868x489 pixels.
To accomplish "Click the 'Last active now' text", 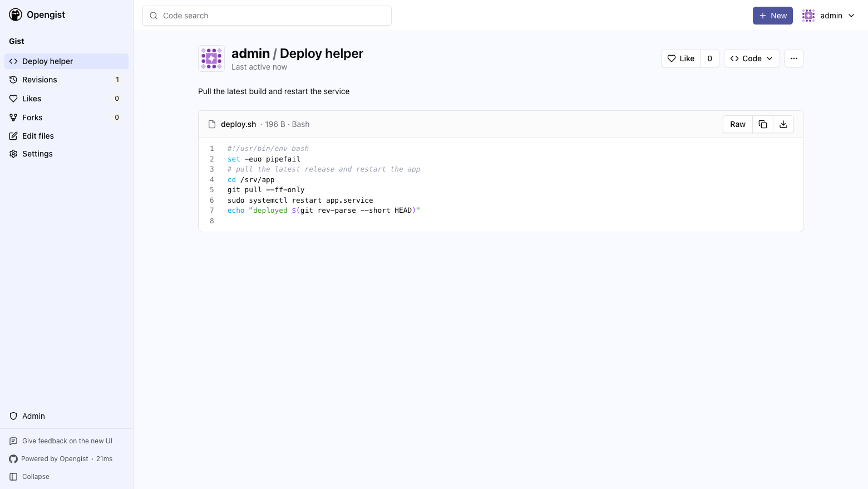I will point(259,67).
